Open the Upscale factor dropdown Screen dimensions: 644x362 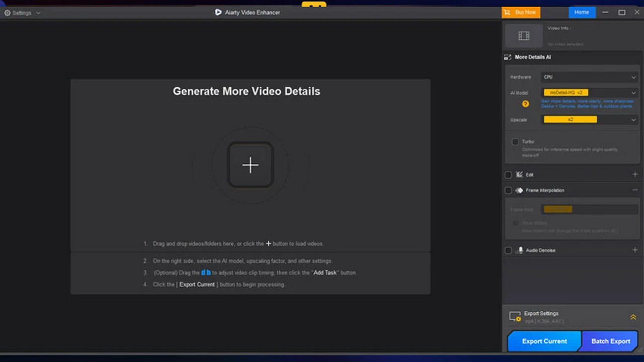pos(589,120)
